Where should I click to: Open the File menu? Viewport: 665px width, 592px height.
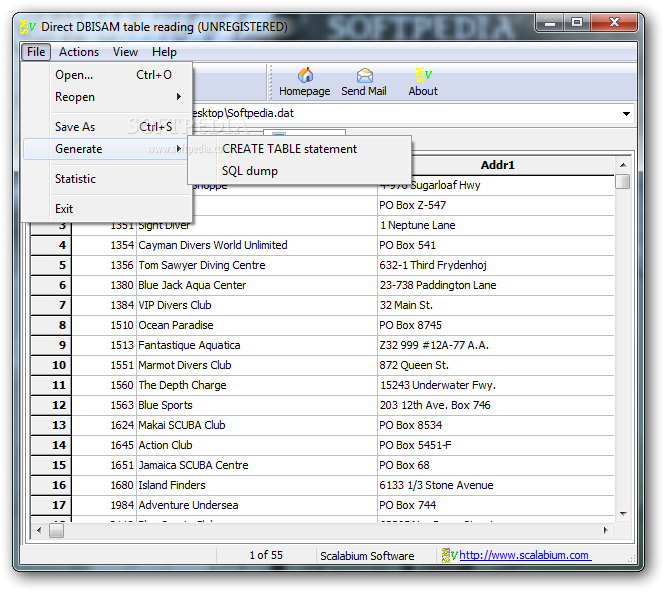click(x=36, y=52)
